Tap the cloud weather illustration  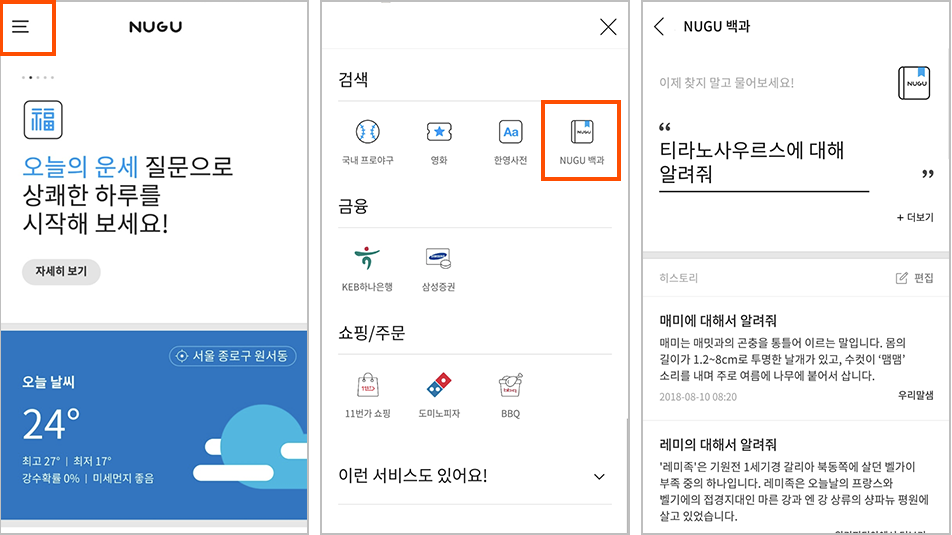[x=251, y=445]
